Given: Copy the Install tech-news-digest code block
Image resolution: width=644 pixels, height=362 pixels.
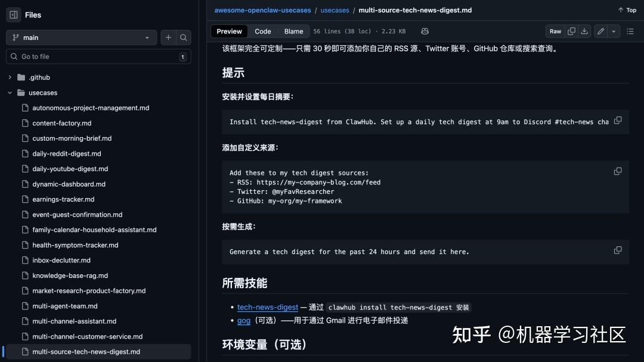Looking at the screenshot, I should coord(618,120).
